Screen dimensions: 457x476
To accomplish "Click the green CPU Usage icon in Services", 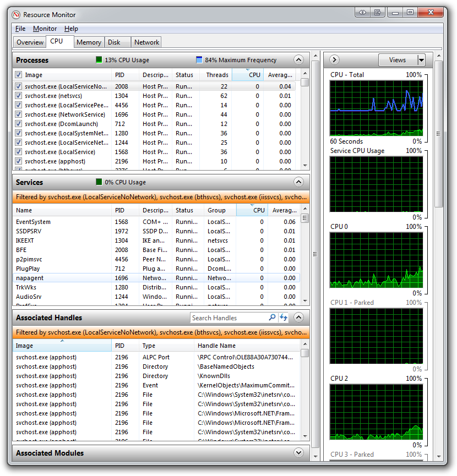I will [x=99, y=182].
